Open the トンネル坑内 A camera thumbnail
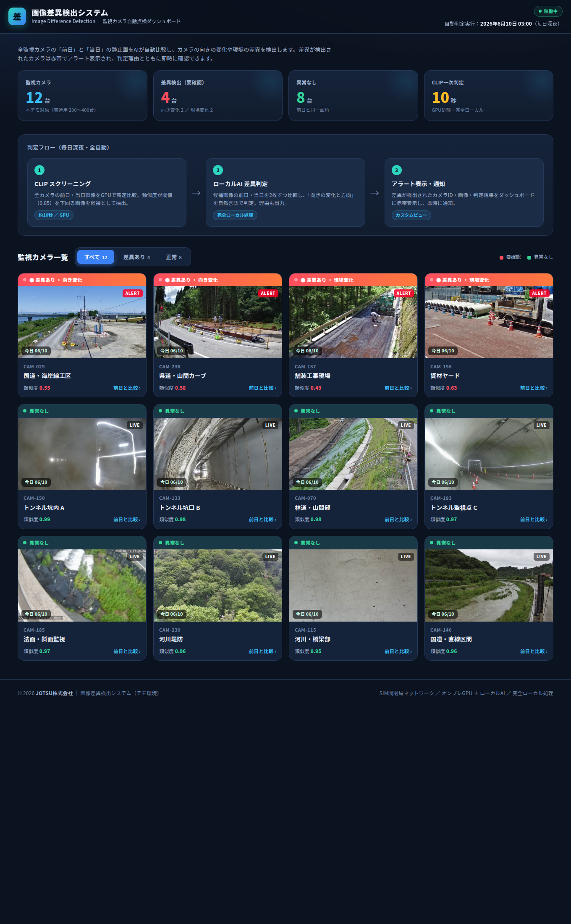This screenshot has width=571, height=924. tap(82, 454)
